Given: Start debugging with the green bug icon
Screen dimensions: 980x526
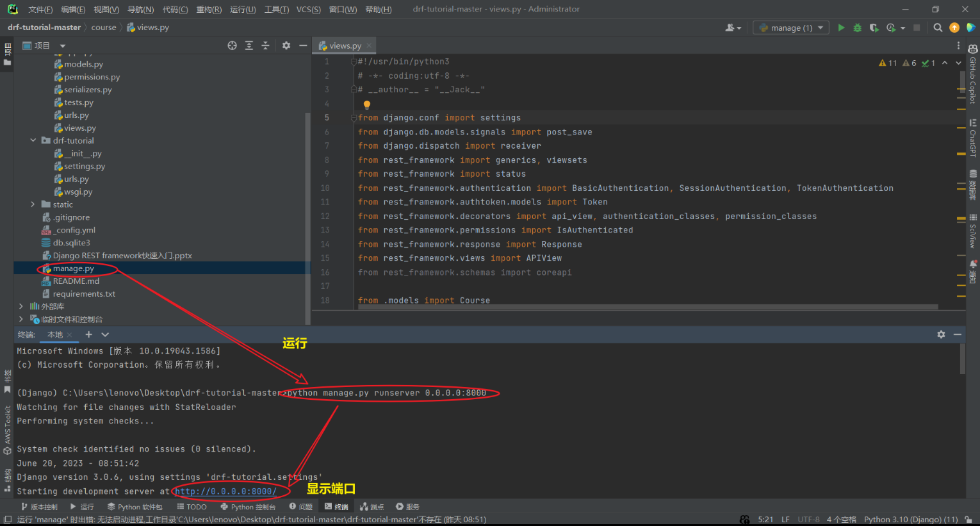Looking at the screenshot, I should (857, 28).
